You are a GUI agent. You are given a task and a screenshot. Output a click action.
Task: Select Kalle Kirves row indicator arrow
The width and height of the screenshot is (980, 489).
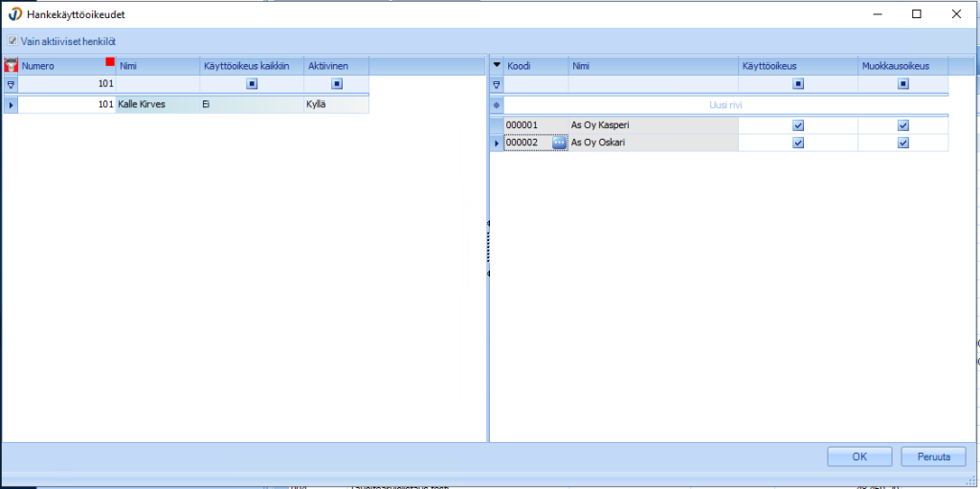[11, 103]
